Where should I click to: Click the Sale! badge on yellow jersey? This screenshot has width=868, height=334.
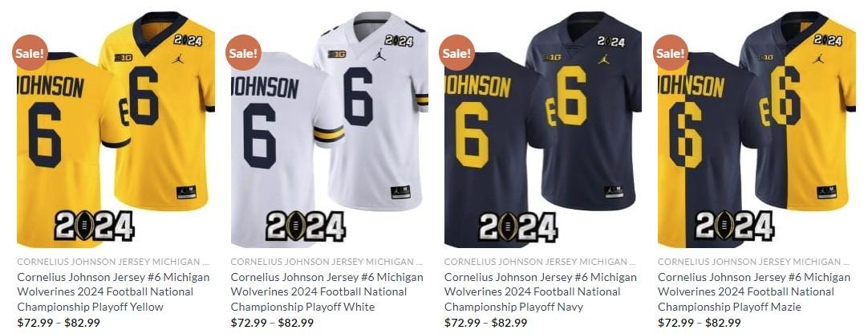pyautogui.click(x=30, y=53)
